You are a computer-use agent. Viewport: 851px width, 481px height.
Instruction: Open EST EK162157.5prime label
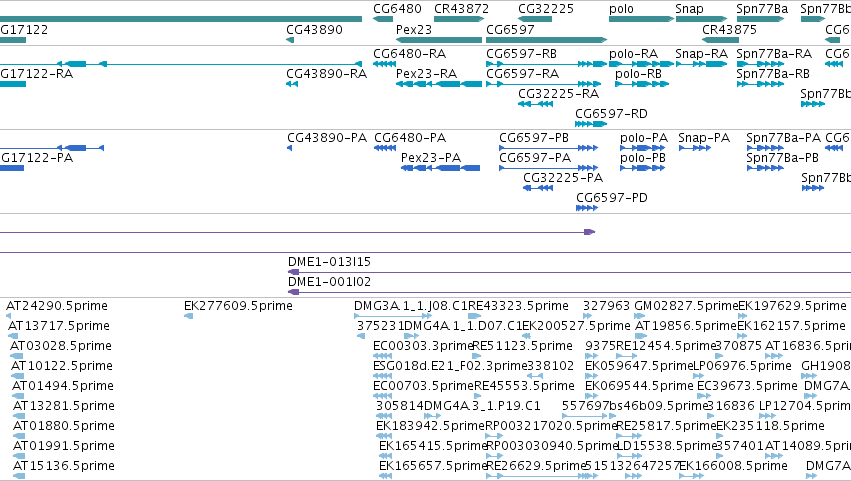pyautogui.click(x=792, y=326)
